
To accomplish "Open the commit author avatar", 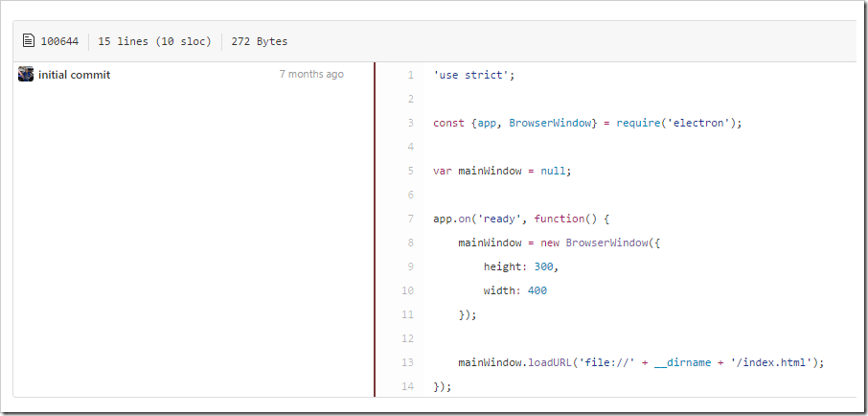I will click(x=26, y=74).
